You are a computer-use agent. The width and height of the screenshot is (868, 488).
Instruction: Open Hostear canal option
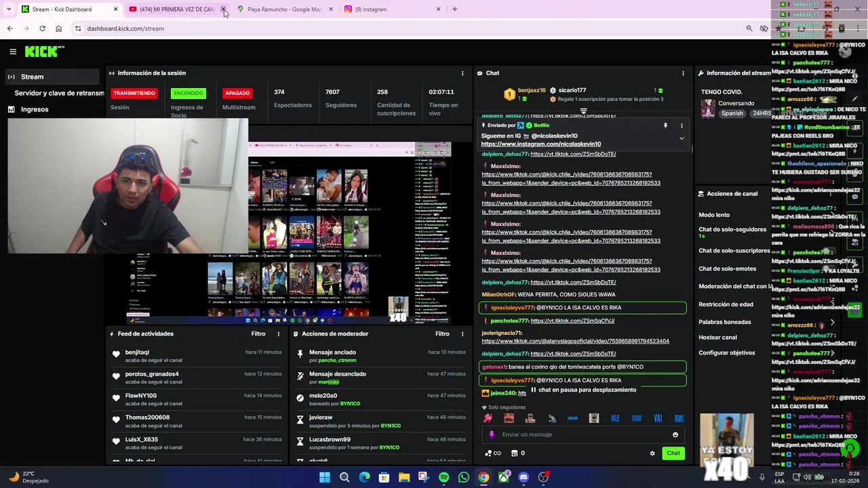[x=717, y=338]
